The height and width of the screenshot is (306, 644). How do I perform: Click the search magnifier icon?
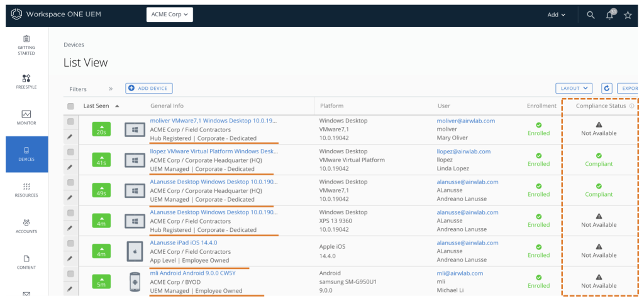[x=591, y=15]
